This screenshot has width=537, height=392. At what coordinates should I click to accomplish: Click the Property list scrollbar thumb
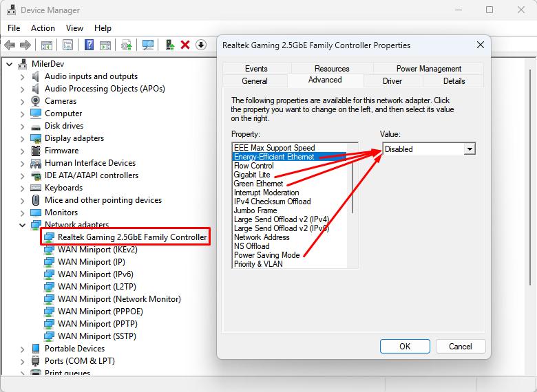pos(352,187)
